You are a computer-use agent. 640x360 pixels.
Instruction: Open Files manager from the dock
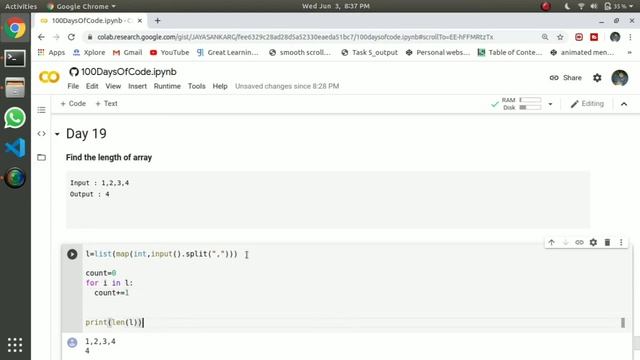point(15,88)
